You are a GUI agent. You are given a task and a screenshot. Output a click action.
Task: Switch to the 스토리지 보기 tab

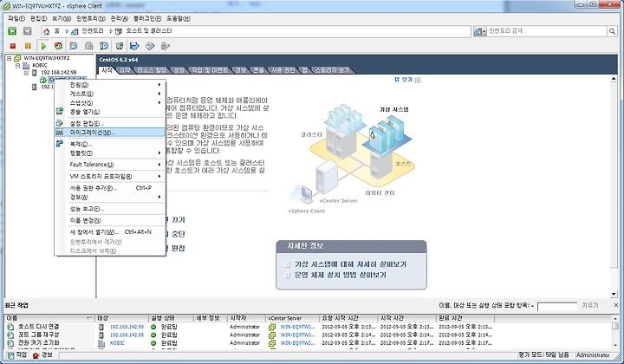pos(332,70)
